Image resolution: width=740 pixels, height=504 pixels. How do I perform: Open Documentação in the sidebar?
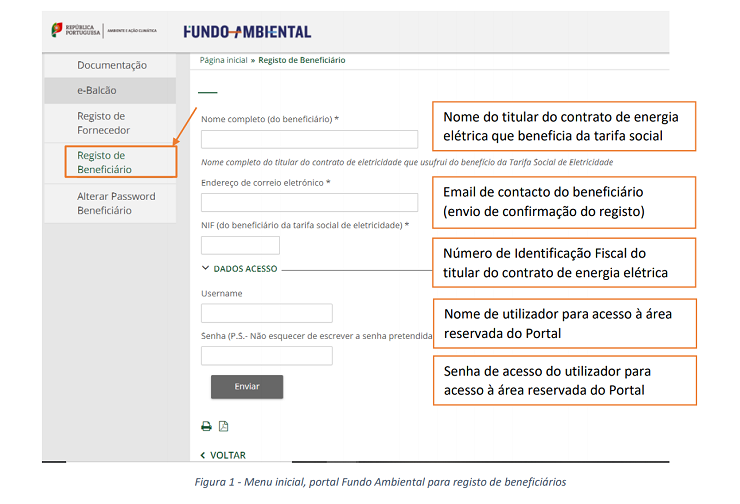[112, 65]
